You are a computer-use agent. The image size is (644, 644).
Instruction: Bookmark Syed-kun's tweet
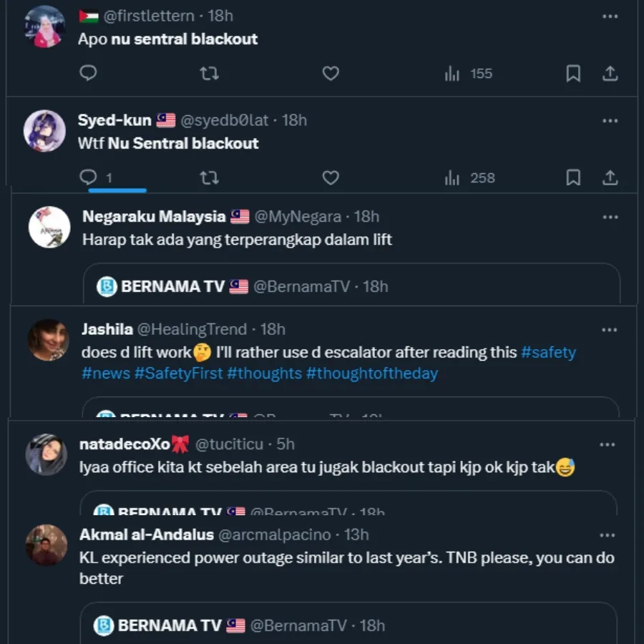tap(573, 177)
